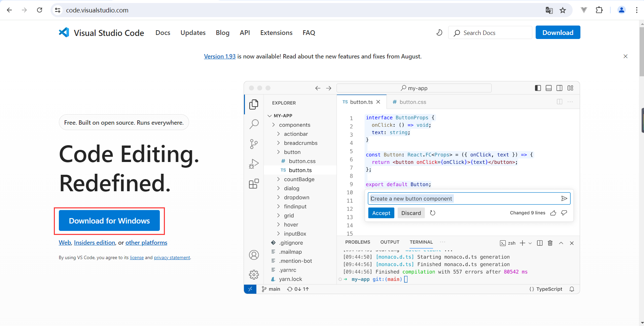Click the Discard button
644x326 pixels.
click(x=411, y=213)
